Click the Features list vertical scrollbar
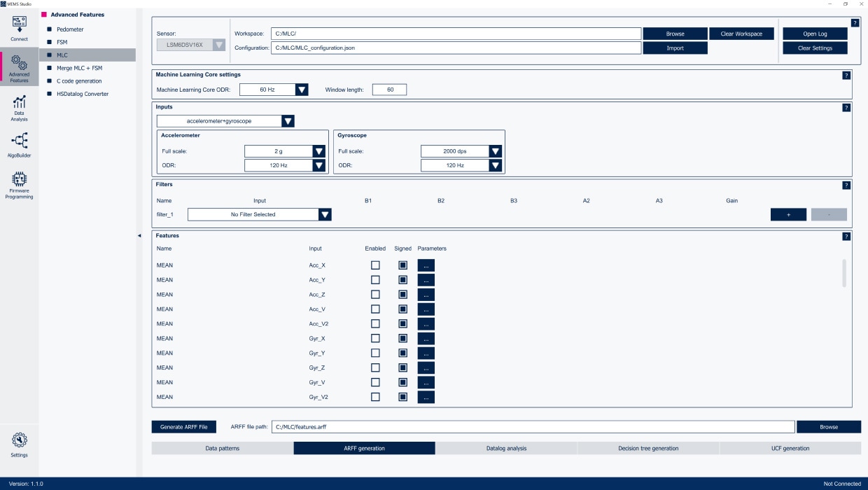The image size is (868, 490). 843,273
